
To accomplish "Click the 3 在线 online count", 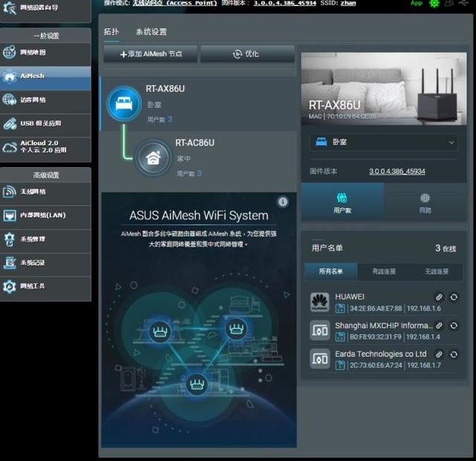I will coord(446,248).
